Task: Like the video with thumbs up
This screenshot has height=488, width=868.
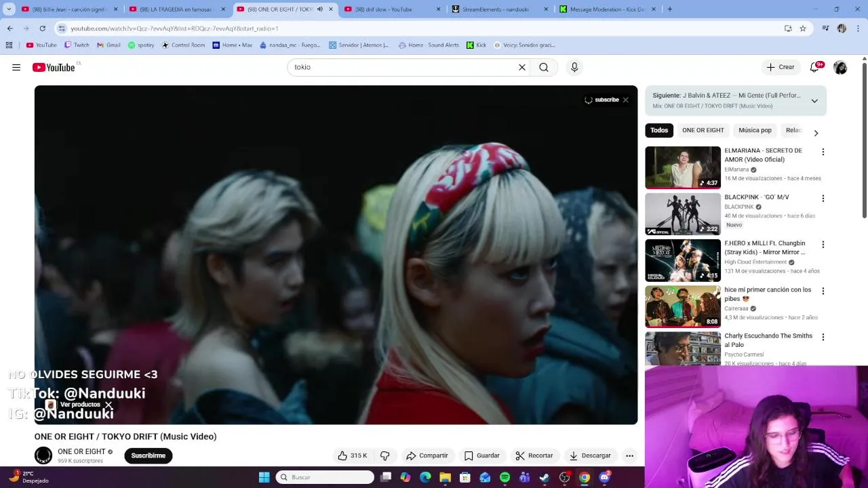Action: [x=353, y=455]
